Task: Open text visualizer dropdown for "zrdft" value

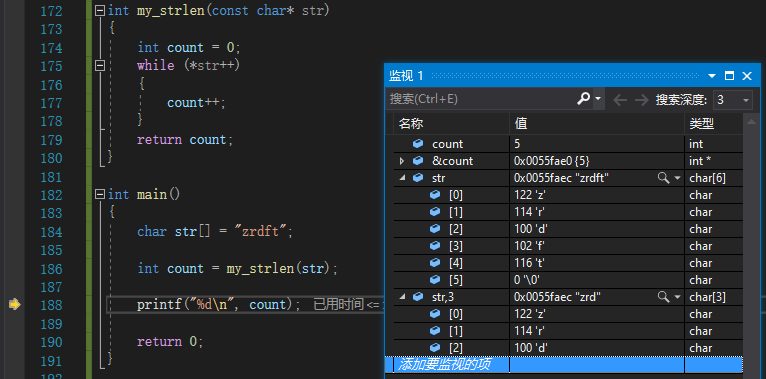Action: 677,178
